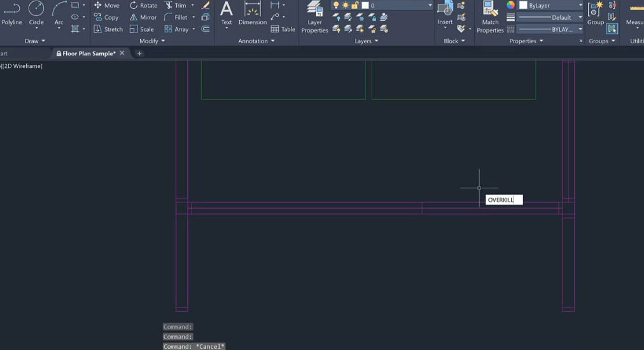Click the layer color swatch in layer dropdown
The image size is (644, 350).
[x=365, y=5]
